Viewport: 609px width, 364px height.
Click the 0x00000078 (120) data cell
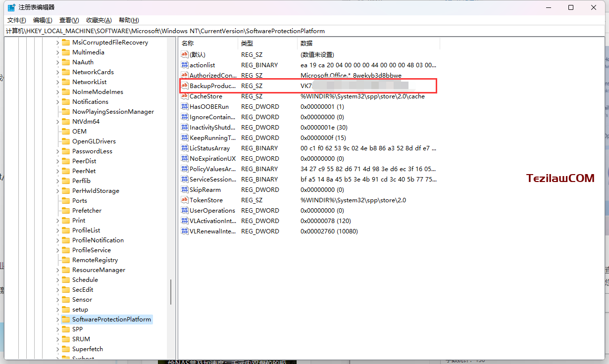point(325,221)
